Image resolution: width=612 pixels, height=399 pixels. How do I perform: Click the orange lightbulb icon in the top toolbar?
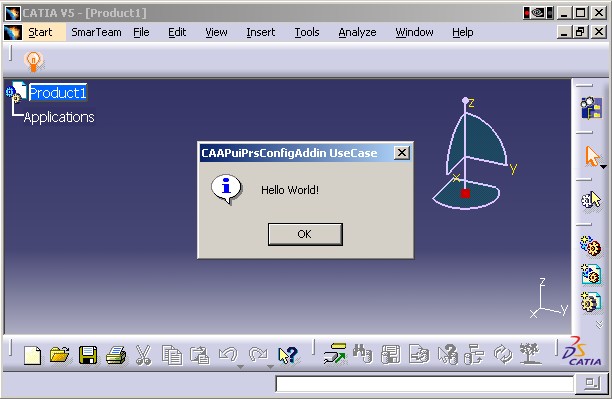point(34,61)
